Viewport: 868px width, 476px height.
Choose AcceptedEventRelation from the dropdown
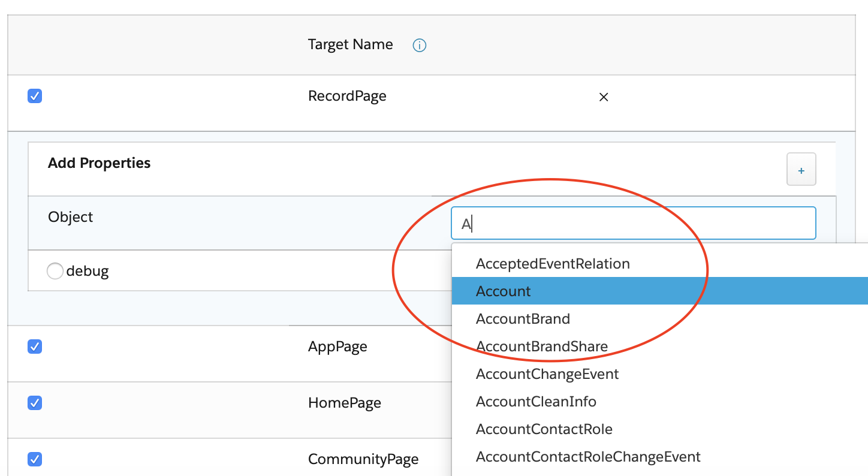tap(659, 264)
